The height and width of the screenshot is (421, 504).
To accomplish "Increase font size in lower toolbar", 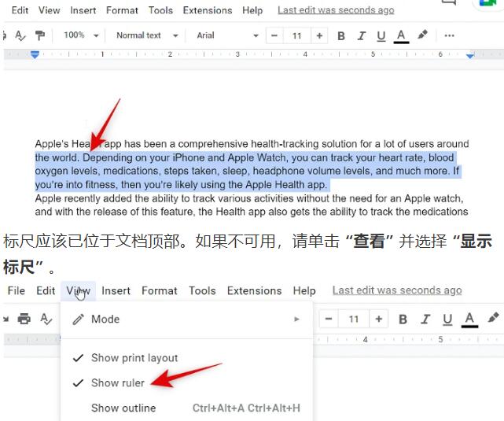I will click(379, 319).
